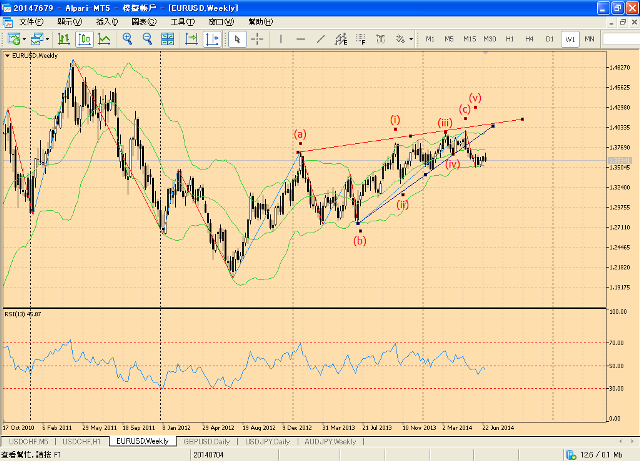Toggle auto scroll to latest bar

pyautogui.click(x=191, y=39)
